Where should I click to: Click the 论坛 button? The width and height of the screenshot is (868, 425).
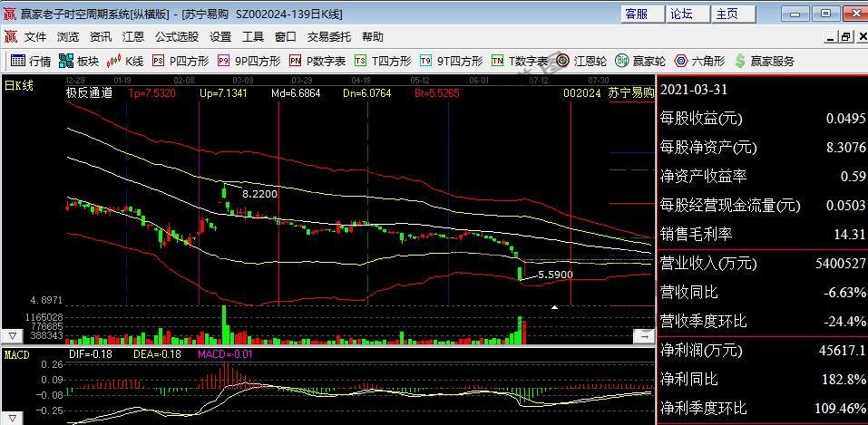pyautogui.click(x=688, y=14)
